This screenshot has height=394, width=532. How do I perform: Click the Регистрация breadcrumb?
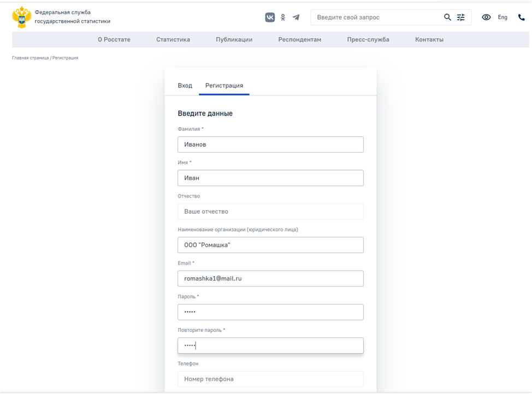(x=65, y=58)
